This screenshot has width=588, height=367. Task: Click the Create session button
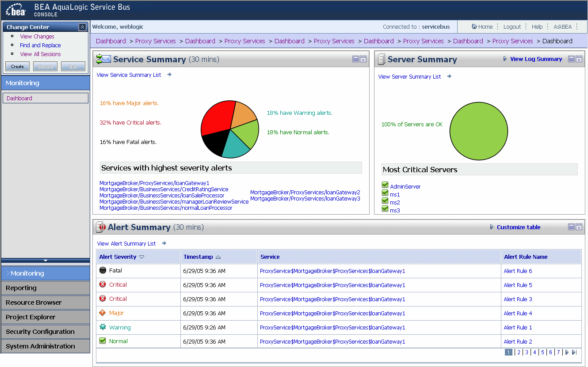(x=17, y=67)
